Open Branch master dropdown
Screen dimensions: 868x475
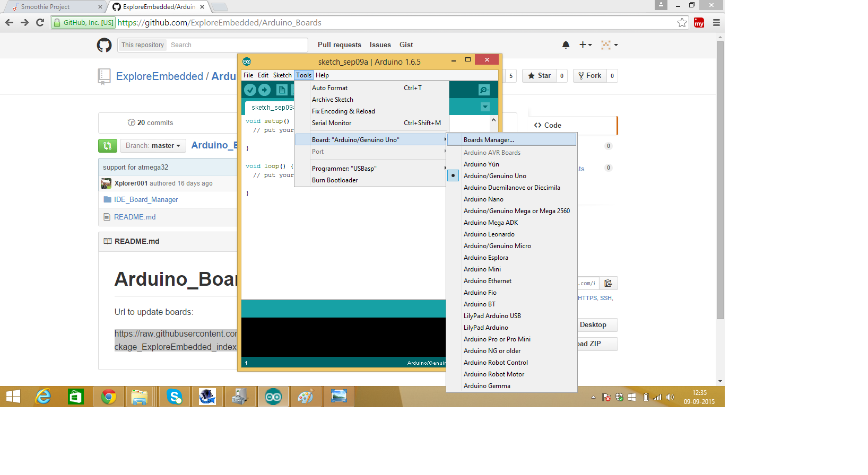[x=153, y=146]
